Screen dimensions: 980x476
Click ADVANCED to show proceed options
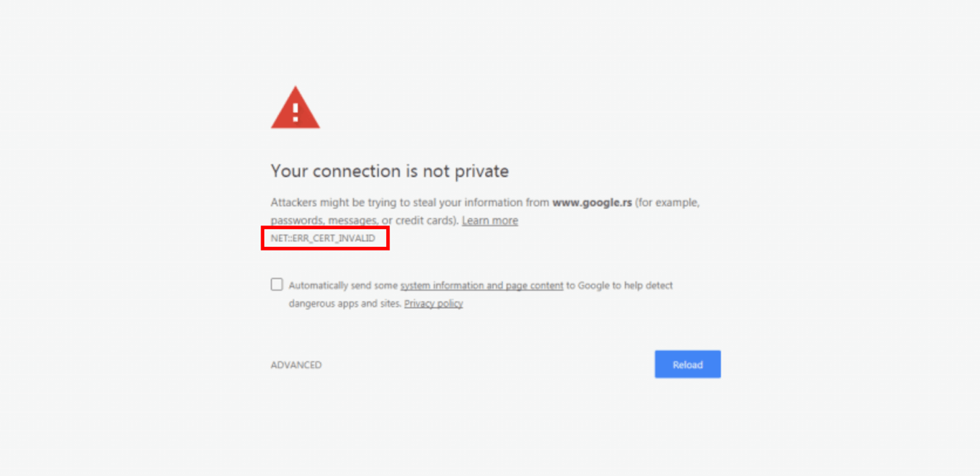(296, 365)
